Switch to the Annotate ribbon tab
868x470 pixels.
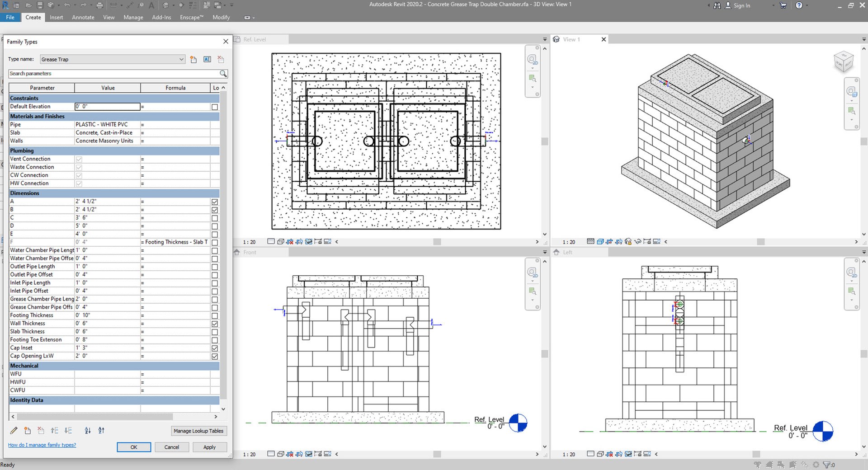coord(83,17)
